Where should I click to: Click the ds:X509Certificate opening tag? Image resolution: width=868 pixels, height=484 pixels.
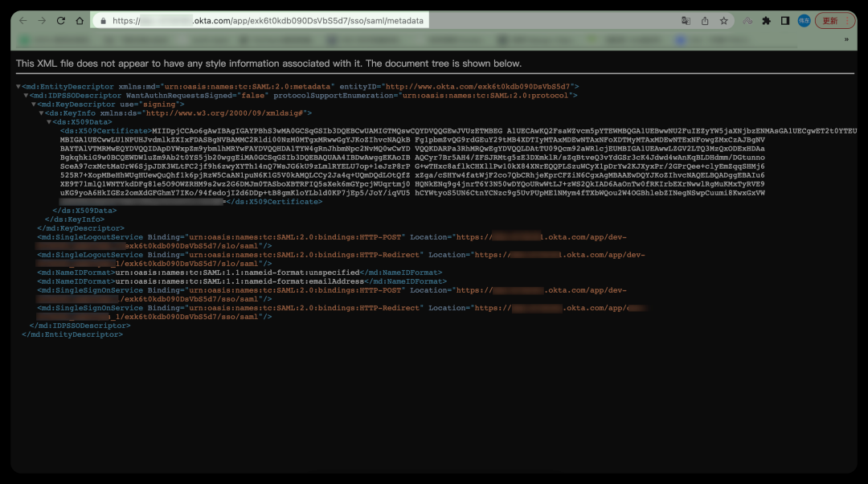104,131
